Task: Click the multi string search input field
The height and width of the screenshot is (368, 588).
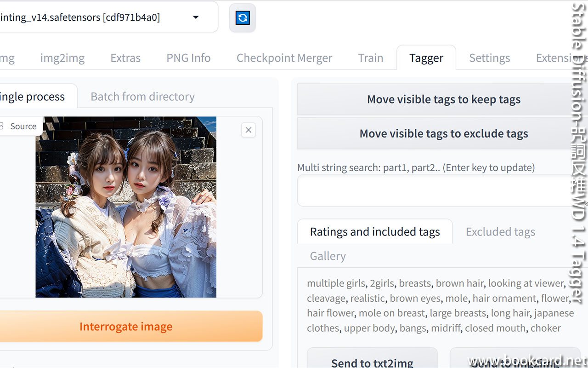Action: pos(441,190)
